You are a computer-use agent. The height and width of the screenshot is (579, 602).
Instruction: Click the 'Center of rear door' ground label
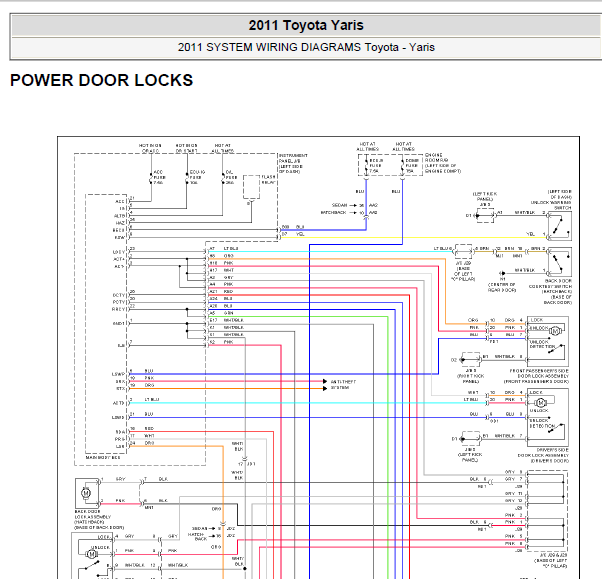tap(502, 287)
